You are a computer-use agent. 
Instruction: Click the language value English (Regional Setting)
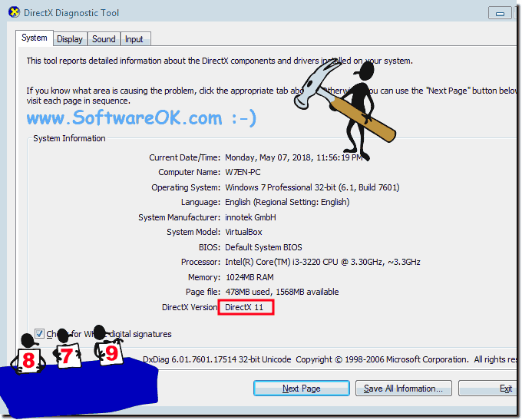coord(287,202)
